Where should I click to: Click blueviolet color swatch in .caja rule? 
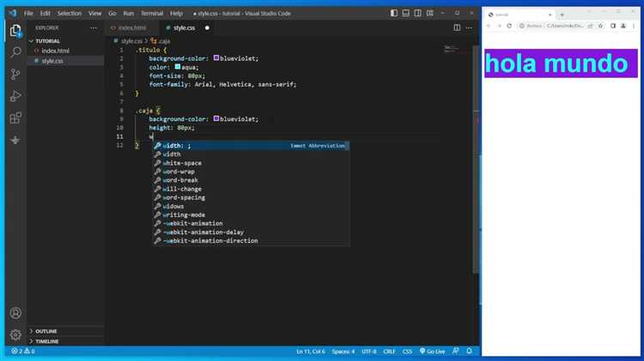pyautogui.click(x=216, y=119)
